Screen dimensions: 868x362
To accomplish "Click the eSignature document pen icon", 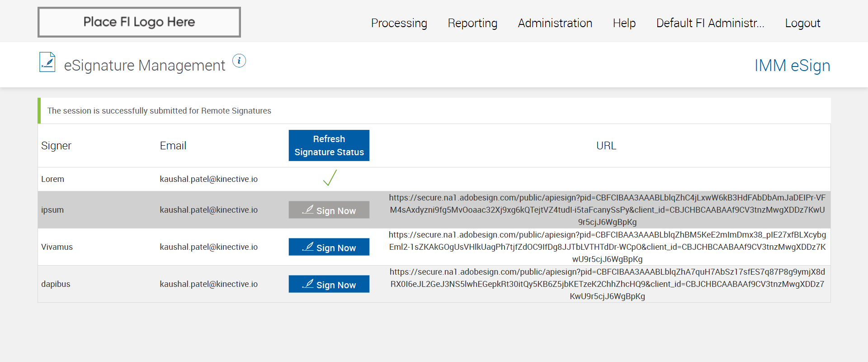I will pyautogui.click(x=47, y=62).
